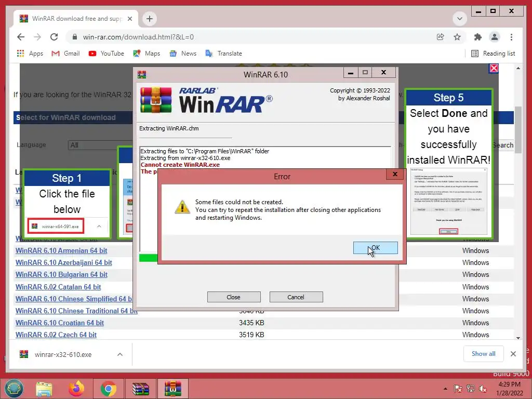Go back with the browser back arrow

21,37
